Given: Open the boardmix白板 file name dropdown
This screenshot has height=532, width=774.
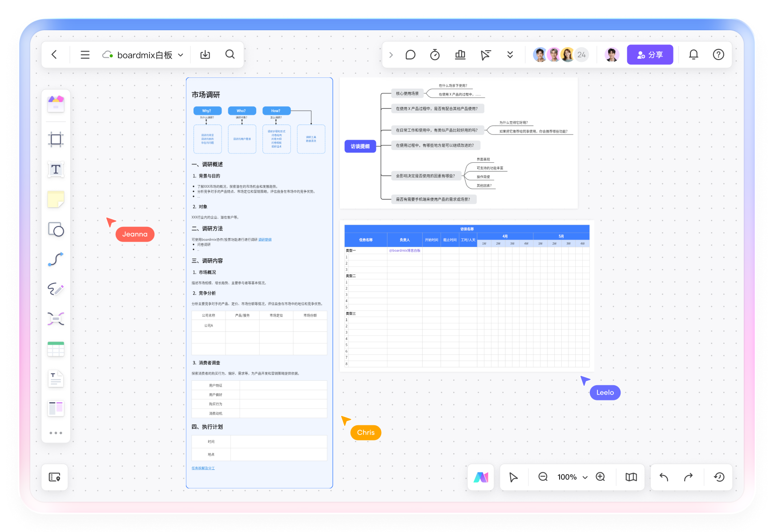Looking at the screenshot, I should tap(181, 55).
